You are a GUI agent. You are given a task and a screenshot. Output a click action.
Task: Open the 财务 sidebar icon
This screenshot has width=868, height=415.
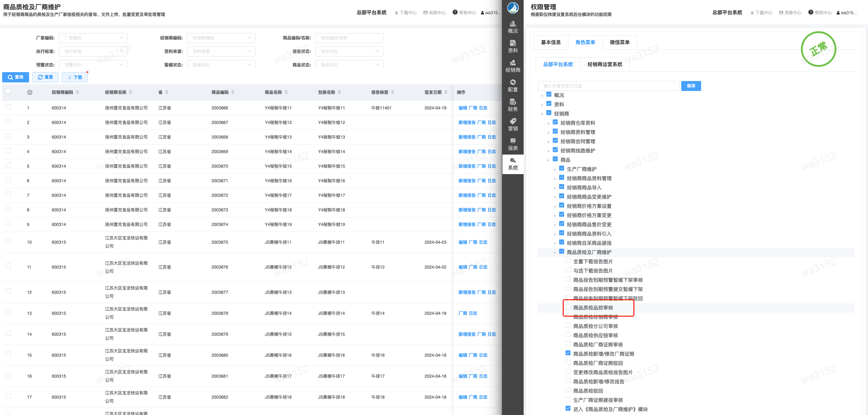[513, 105]
